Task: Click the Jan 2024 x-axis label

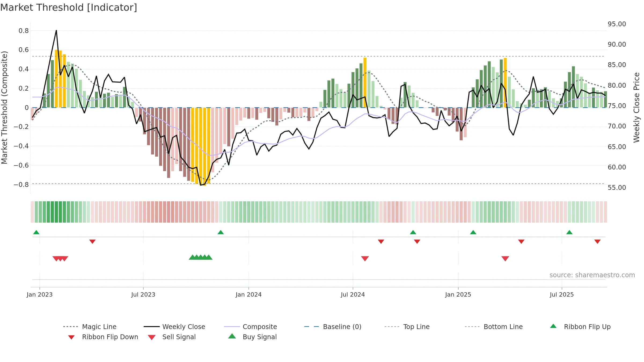Action: pos(249,294)
